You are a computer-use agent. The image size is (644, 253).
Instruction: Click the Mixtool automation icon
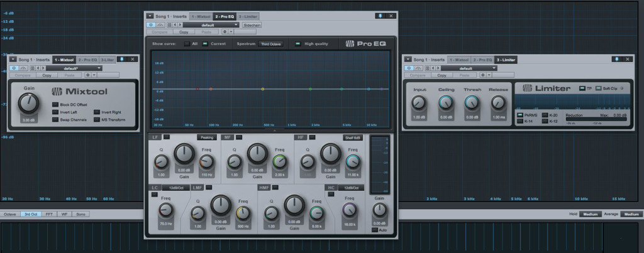[23, 68]
